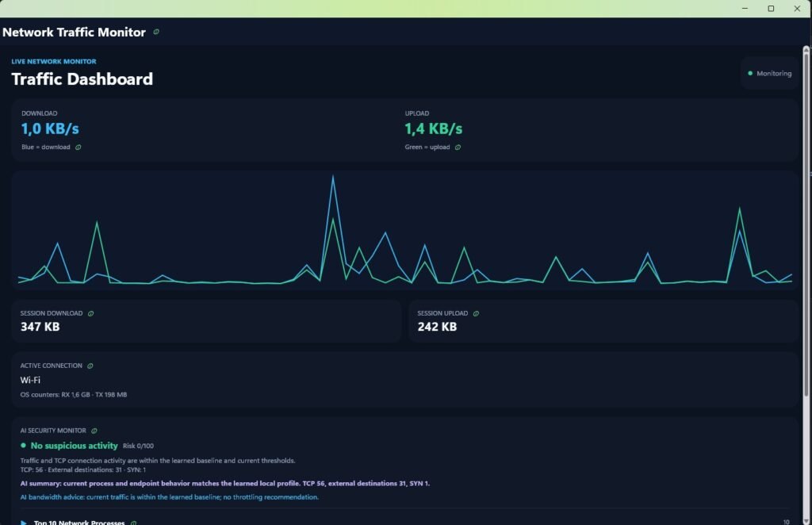Click the Top 10 Network Processes label

point(79,523)
